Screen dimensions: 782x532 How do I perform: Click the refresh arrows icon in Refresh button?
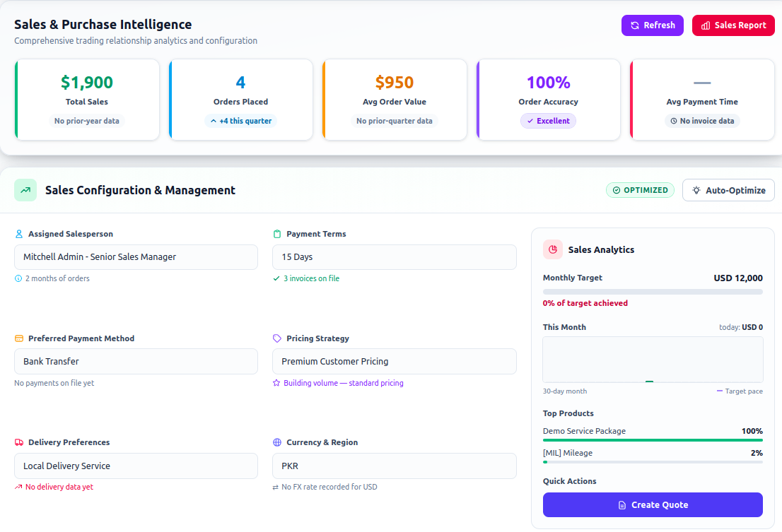coord(635,25)
